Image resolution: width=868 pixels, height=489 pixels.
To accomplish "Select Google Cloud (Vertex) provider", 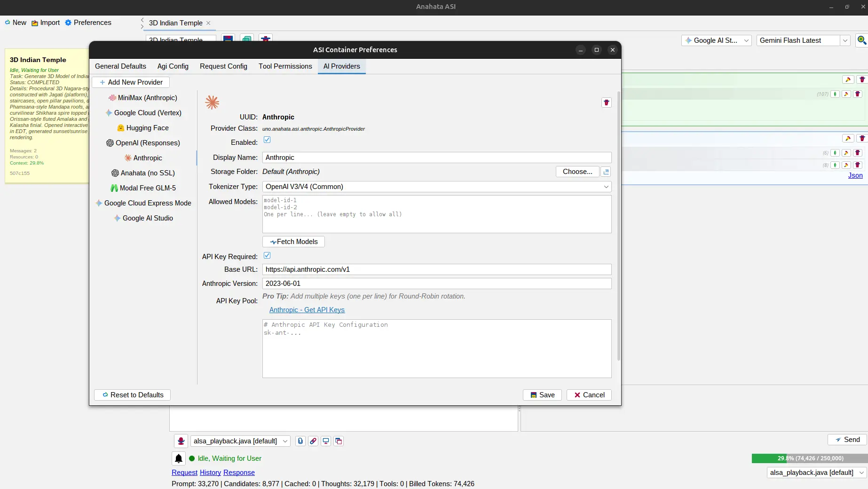I will pyautogui.click(x=143, y=113).
